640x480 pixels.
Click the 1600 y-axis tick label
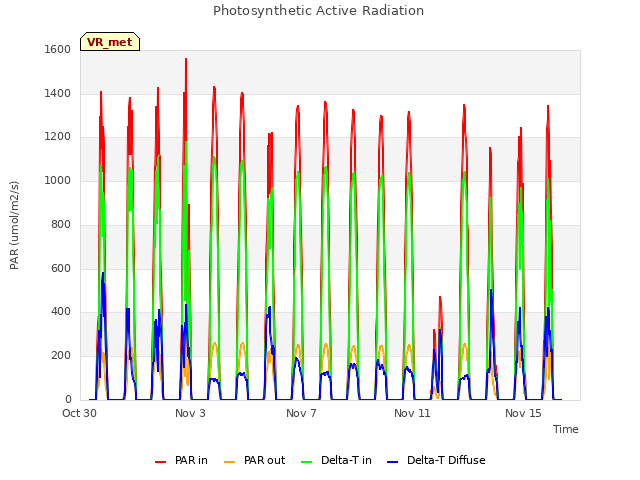coord(58,49)
